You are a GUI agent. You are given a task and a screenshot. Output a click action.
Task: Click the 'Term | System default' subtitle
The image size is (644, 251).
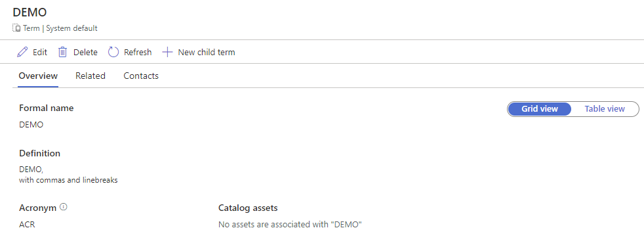tap(60, 28)
